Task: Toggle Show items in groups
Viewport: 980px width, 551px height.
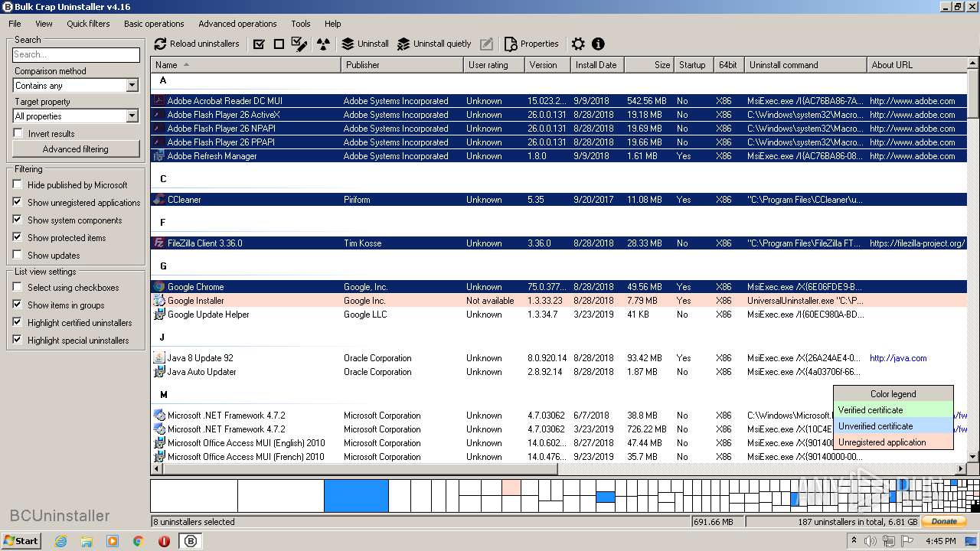Action: pyautogui.click(x=18, y=305)
